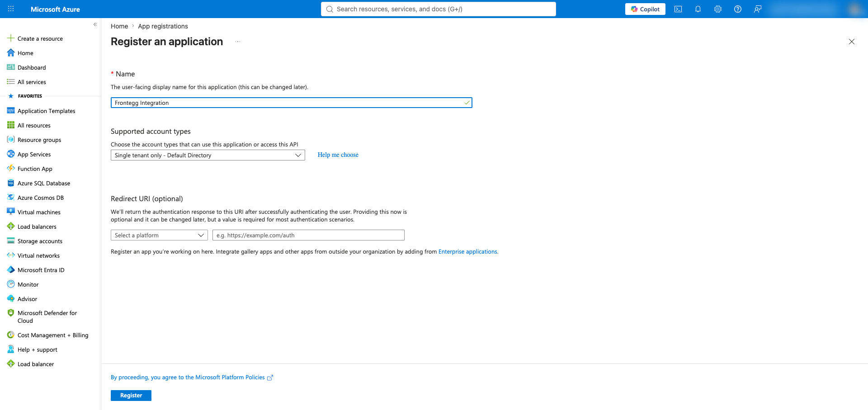The image size is (868, 410).
Task: Open the account profile avatar
Action: 854,9
